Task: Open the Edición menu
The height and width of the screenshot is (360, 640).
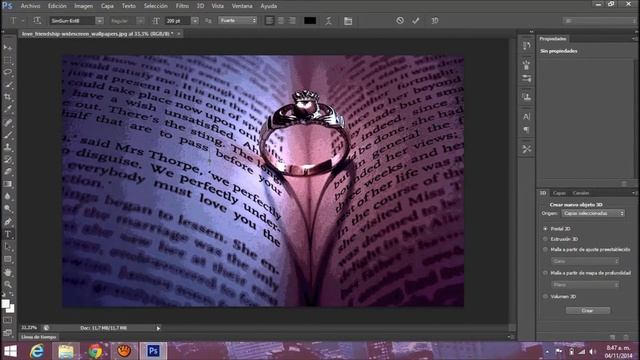Action: 57,6
